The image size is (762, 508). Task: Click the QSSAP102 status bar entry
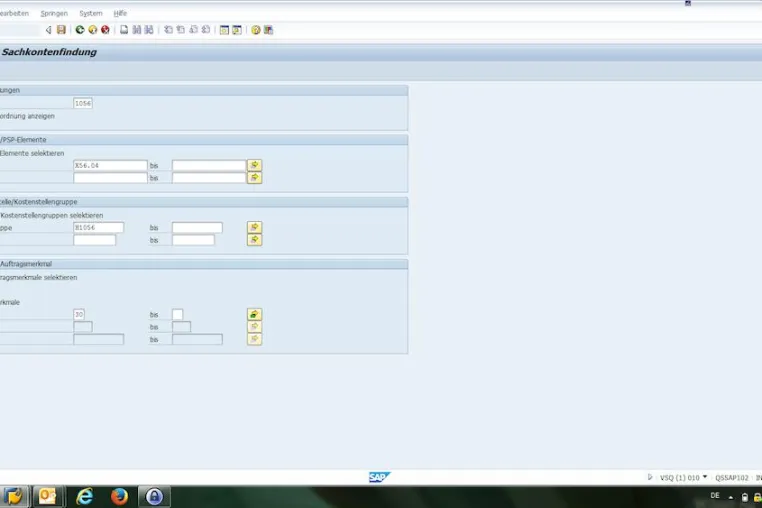731,478
